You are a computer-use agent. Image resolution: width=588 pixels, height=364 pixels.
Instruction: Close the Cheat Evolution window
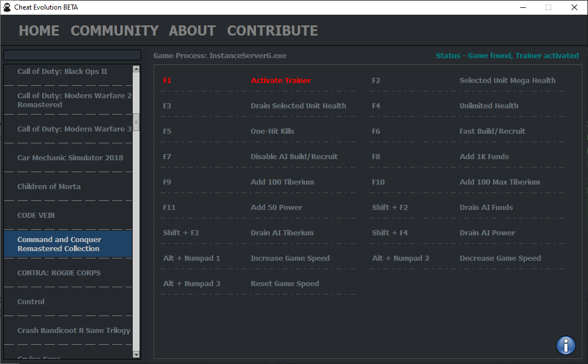tap(574, 7)
